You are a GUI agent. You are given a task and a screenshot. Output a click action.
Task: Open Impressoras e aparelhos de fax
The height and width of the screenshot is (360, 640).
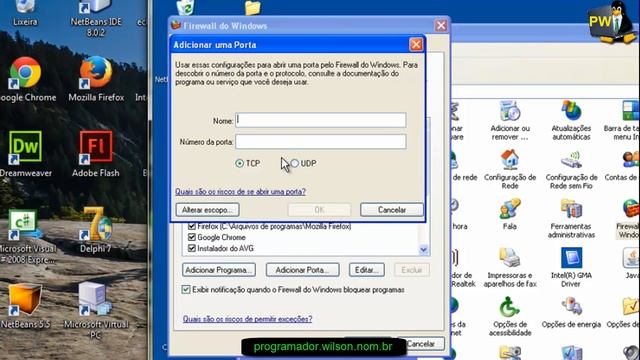click(510, 258)
